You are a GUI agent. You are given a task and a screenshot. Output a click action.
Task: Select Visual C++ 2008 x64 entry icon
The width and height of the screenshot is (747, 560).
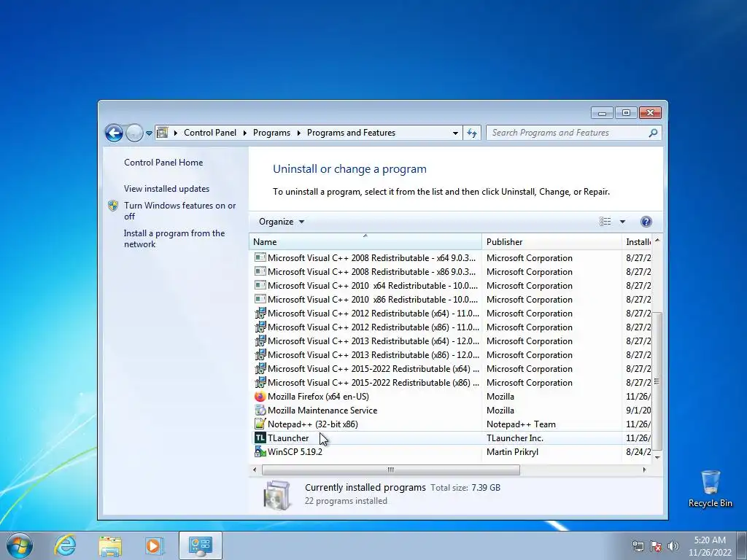[260, 257]
